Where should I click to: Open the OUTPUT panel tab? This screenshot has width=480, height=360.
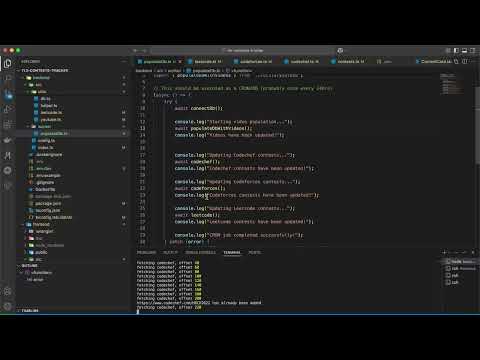click(x=170, y=252)
